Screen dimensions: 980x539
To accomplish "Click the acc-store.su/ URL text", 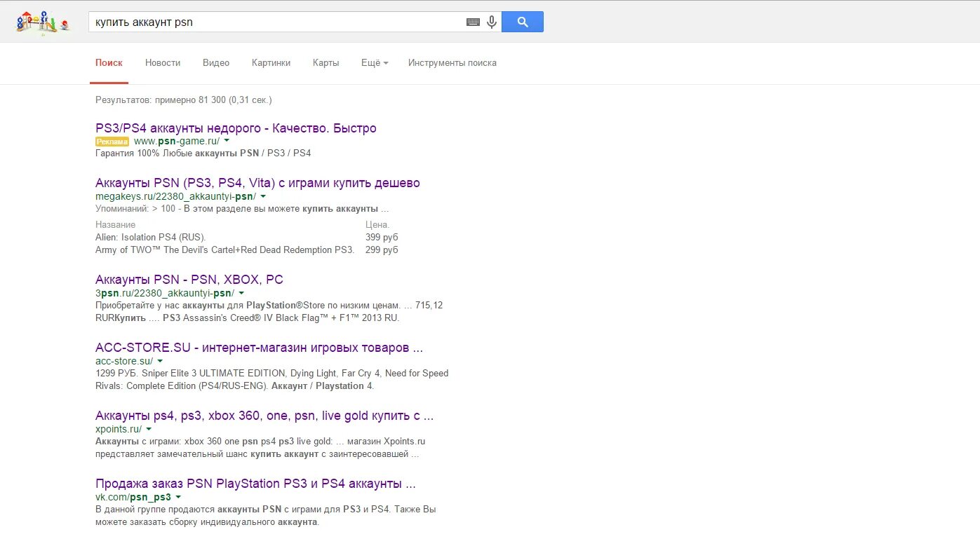I will 124,361.
